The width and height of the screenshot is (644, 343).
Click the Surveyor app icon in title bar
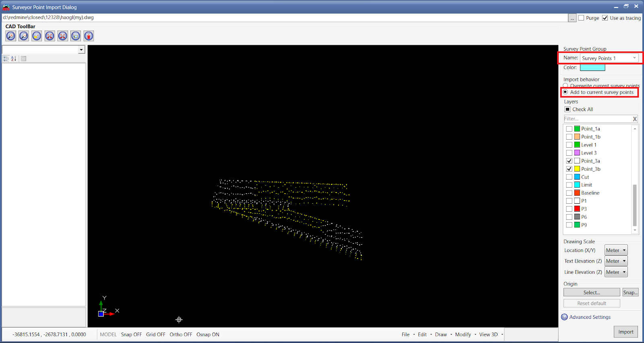6,7
